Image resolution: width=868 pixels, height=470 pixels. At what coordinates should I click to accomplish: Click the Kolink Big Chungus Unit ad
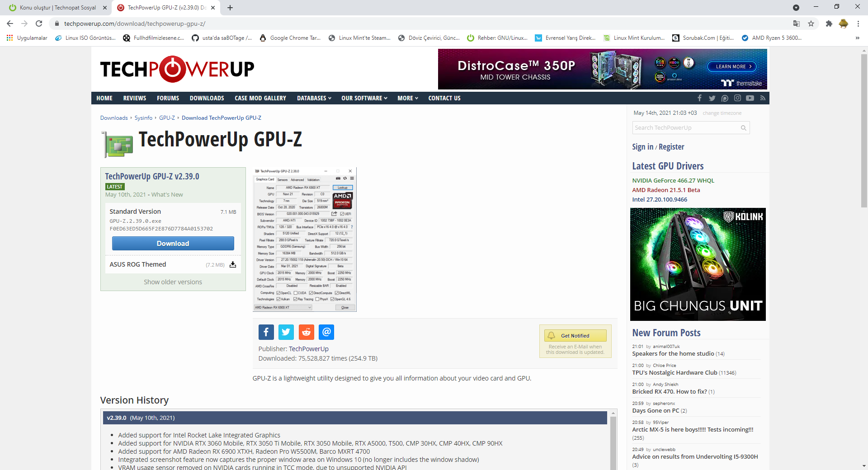[698, 264]
